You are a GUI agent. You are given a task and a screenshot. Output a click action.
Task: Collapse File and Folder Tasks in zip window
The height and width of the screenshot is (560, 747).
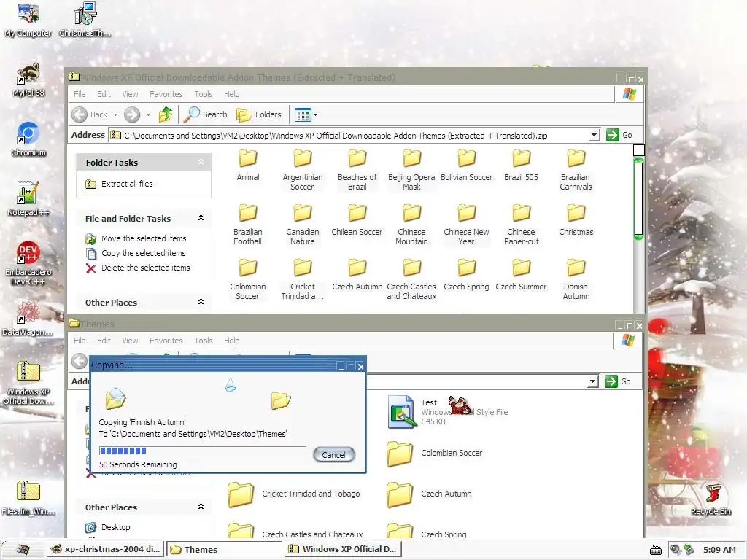point(201,218)
